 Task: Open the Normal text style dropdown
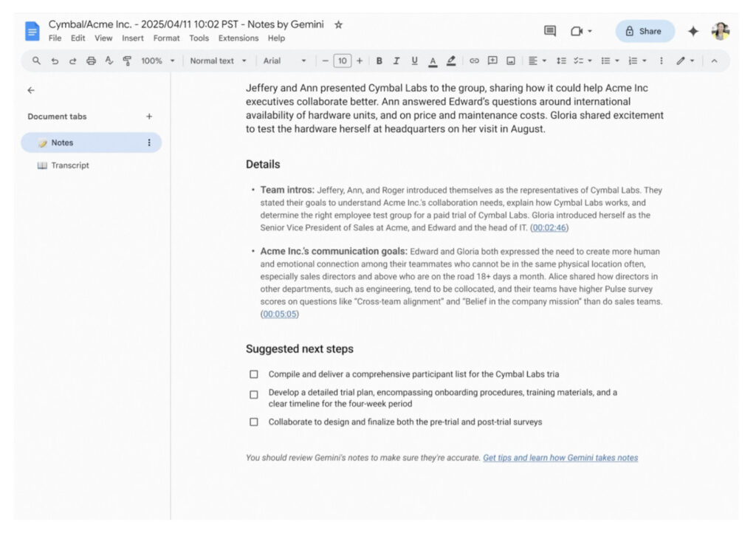tap(218, 61)
